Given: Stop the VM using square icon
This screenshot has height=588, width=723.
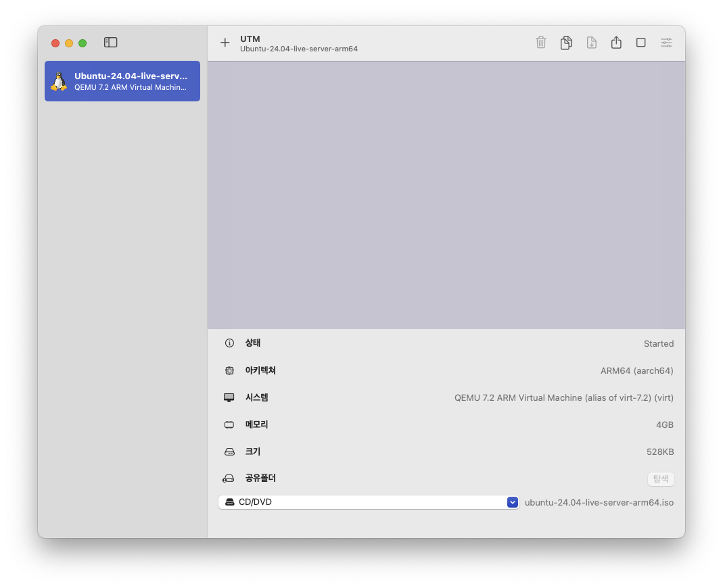Looking at the screenshot, I should coord(641,43).
